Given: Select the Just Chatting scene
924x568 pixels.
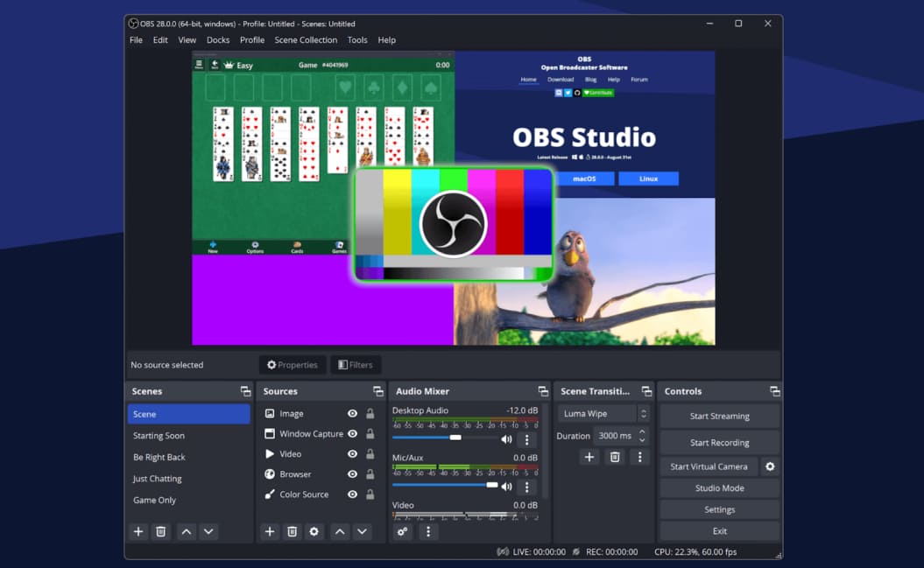Looking at the screenshot, I should (x=188, y=479).
